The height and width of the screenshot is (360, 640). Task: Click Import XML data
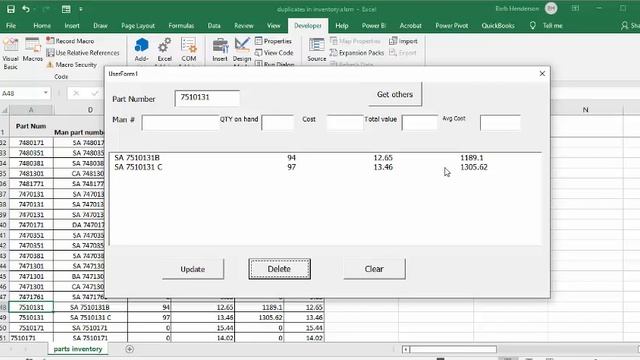(403, 41)
